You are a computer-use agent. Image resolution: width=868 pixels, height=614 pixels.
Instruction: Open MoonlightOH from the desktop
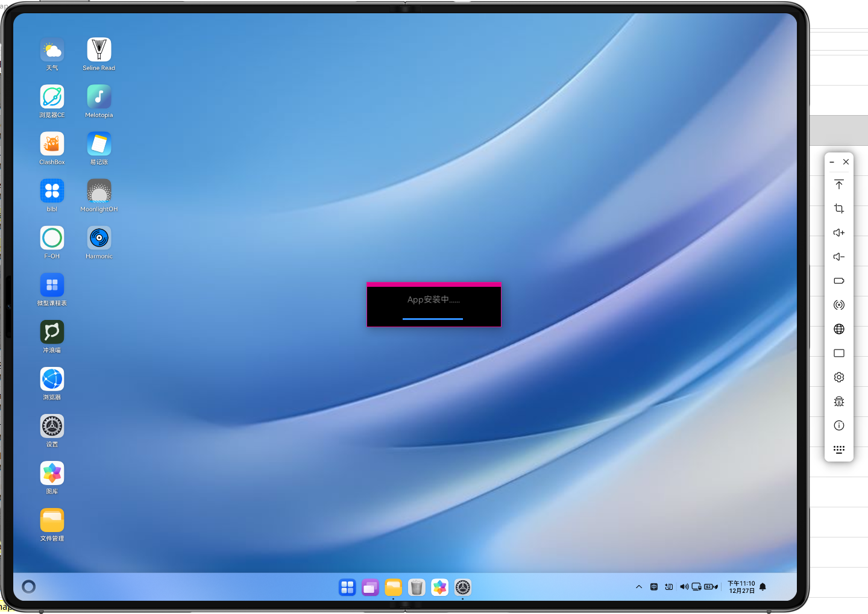pos(99,191)
